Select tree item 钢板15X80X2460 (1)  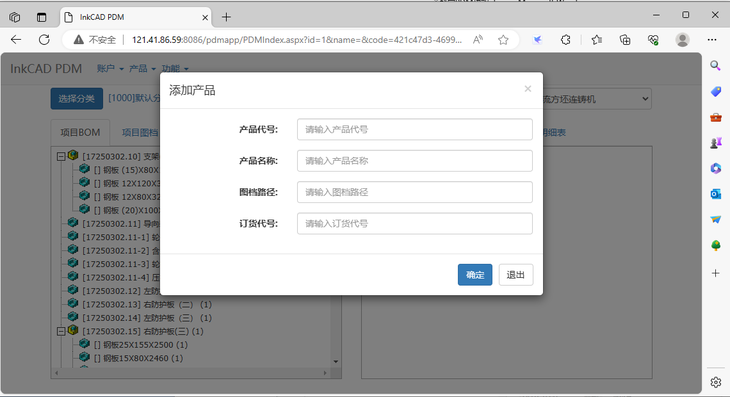[138, 358]
